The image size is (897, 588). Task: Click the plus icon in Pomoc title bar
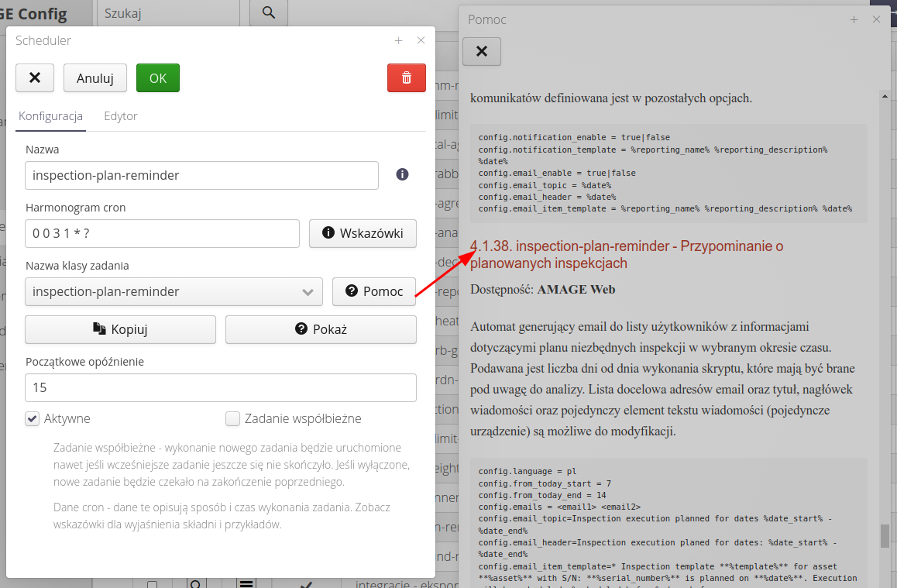(854, 20)
